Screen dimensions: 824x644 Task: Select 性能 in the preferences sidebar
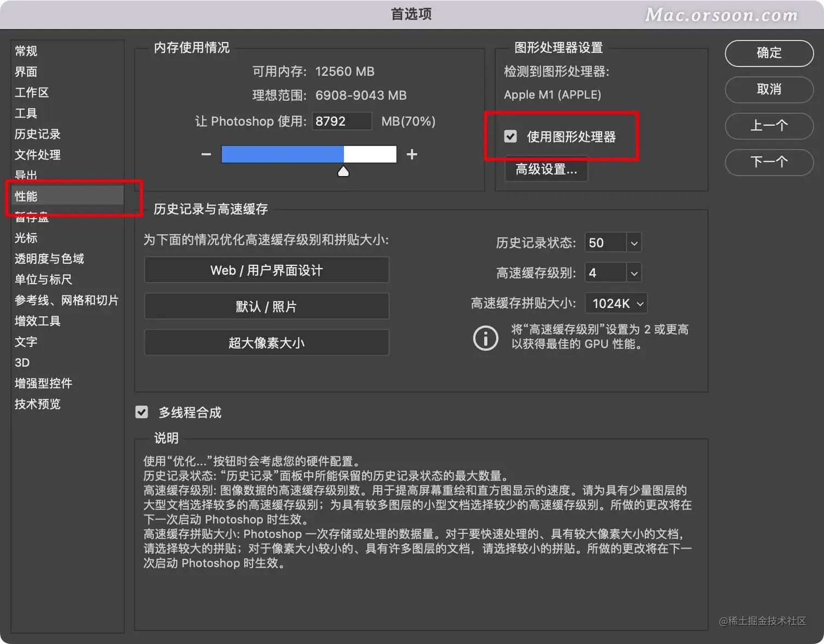pos(68,196)
